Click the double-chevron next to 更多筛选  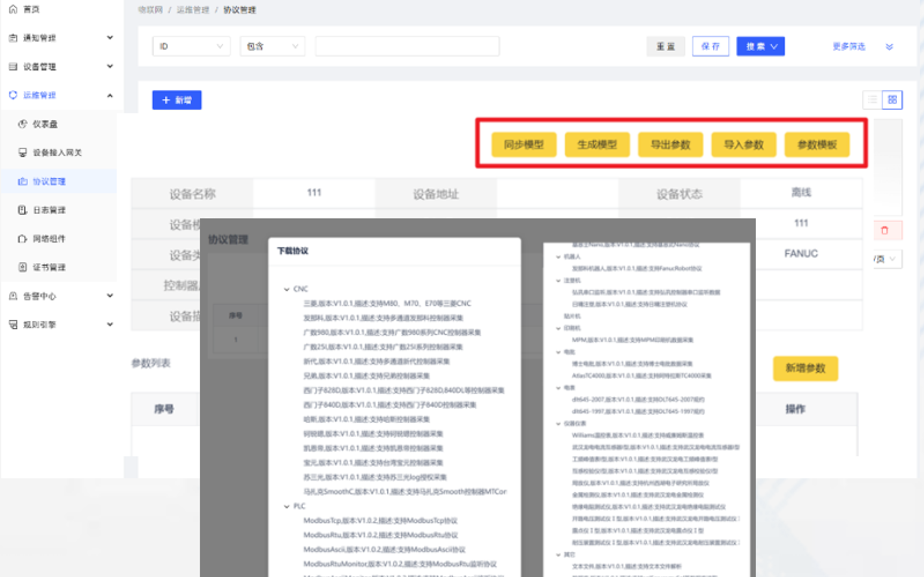[889, 47]
